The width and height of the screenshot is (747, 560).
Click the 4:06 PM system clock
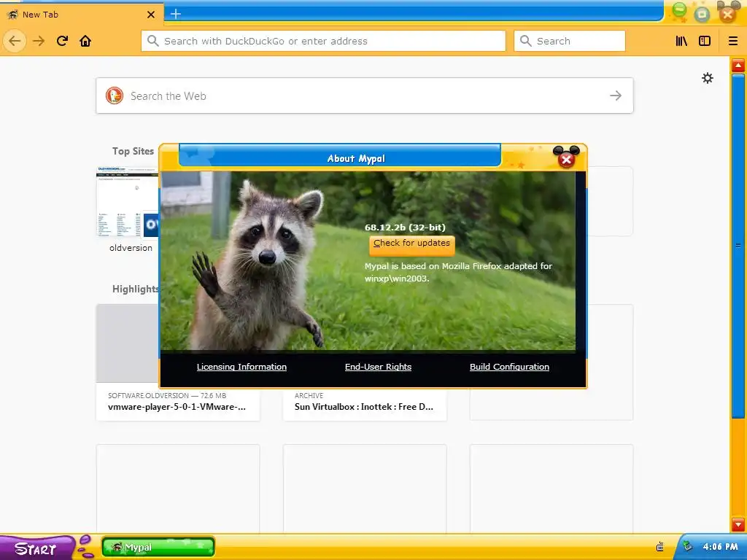point(720,547)
